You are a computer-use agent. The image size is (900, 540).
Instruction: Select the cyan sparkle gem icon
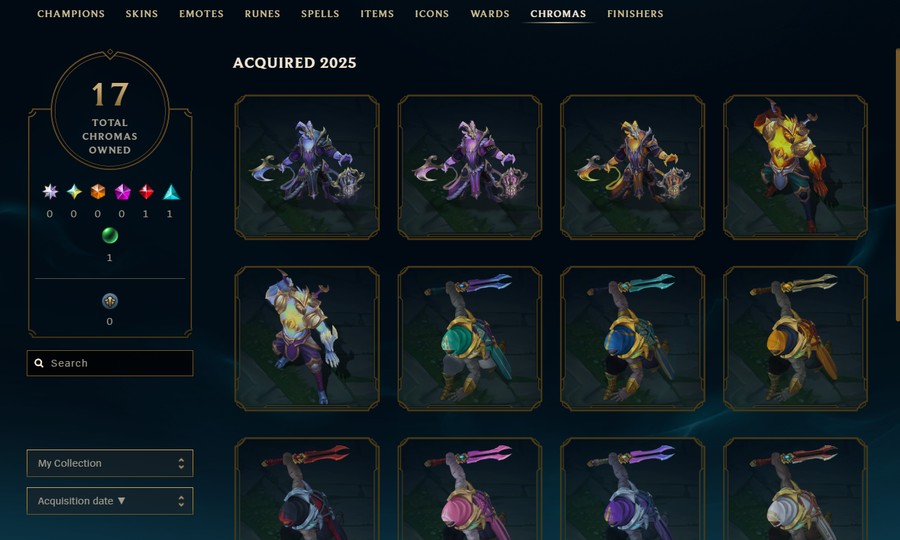click(x=74, y=192)
